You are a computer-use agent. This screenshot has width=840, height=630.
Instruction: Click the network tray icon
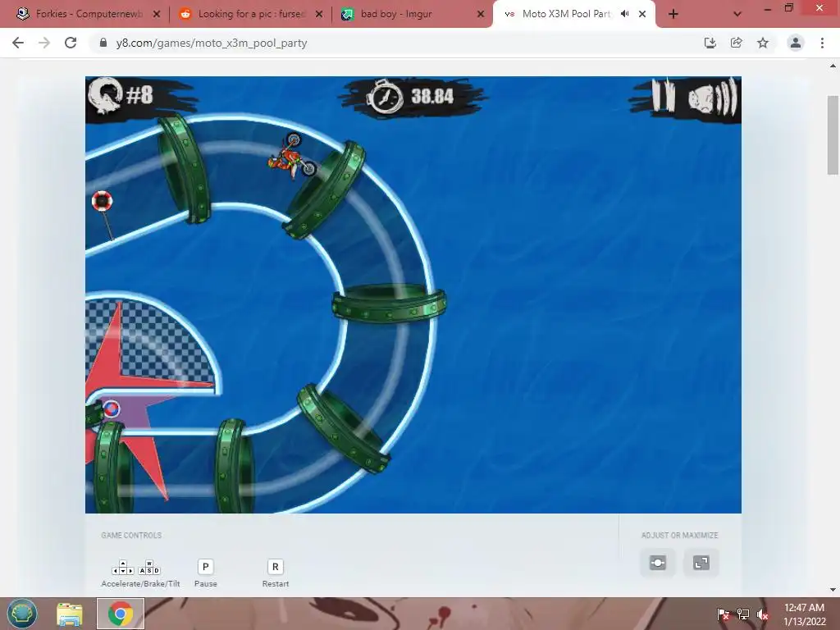point(743,614)
